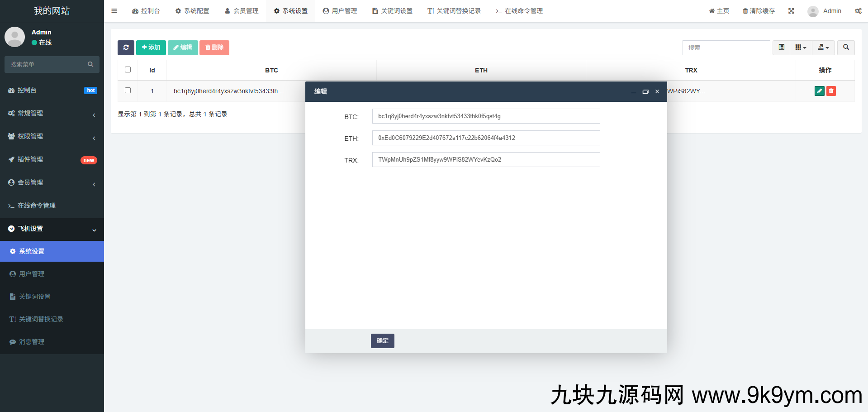
Task: Click the Admin avatar in sidebar
Action: [14, 37]
